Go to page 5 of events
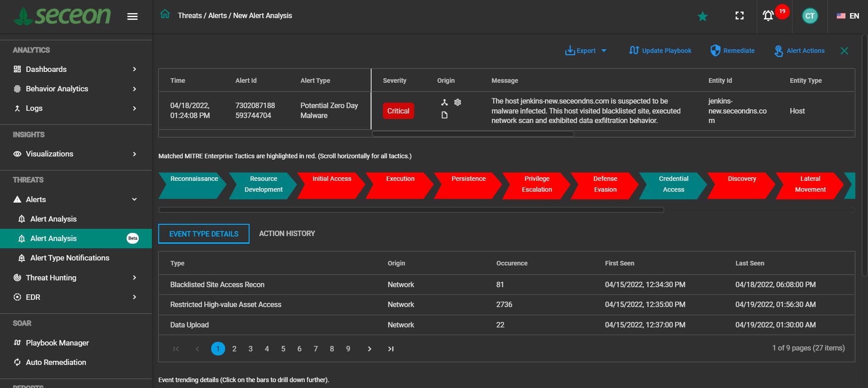This screenshot has height=388, width=868. click(x=283, y=349)
